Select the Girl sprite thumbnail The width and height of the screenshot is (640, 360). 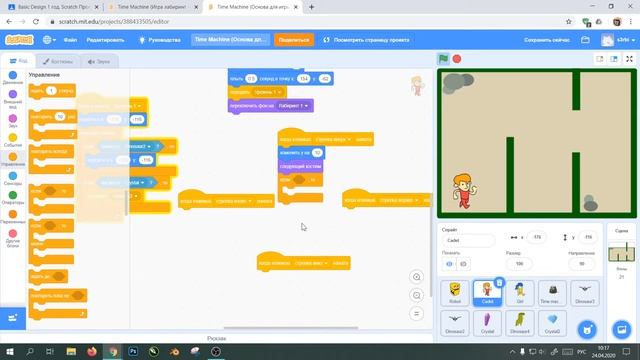[520, 293]
